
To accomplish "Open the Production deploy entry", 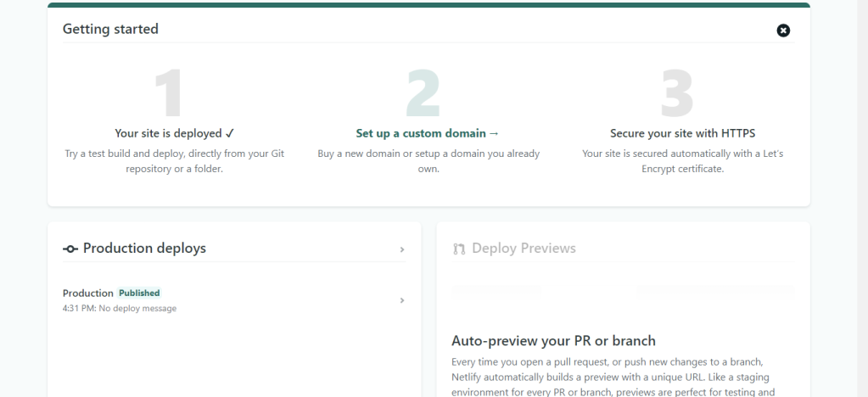I will [x=87, y=294].
